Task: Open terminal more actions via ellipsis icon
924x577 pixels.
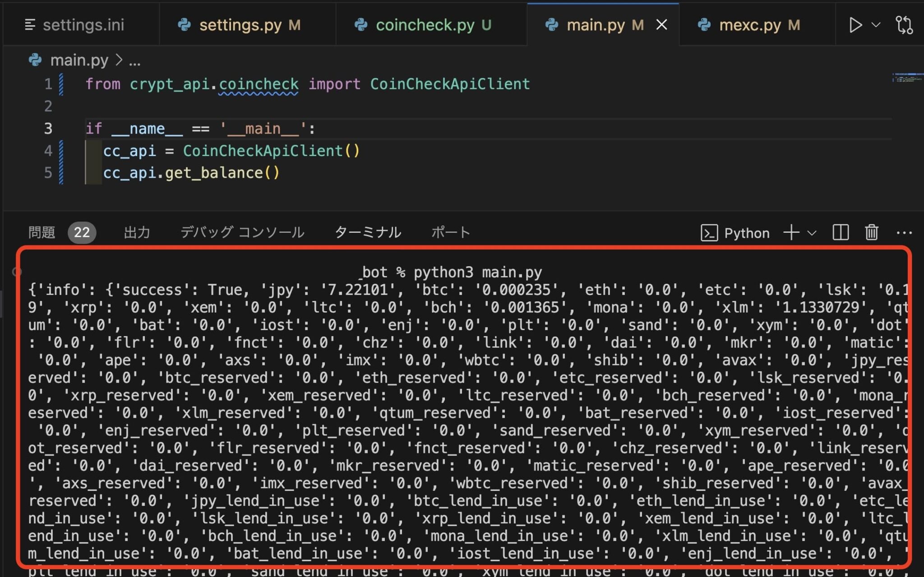Action: point(906,233)
